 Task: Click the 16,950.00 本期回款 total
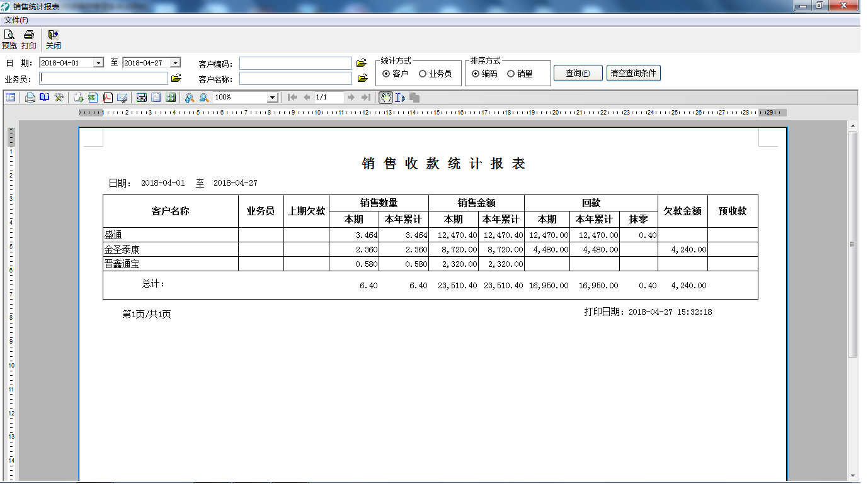pos(549,285)
